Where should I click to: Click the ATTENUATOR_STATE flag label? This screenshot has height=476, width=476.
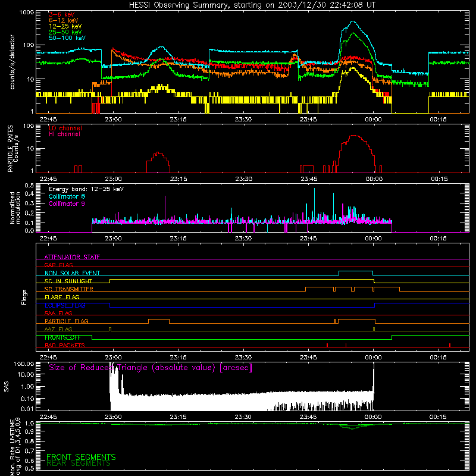click(72, 257)
